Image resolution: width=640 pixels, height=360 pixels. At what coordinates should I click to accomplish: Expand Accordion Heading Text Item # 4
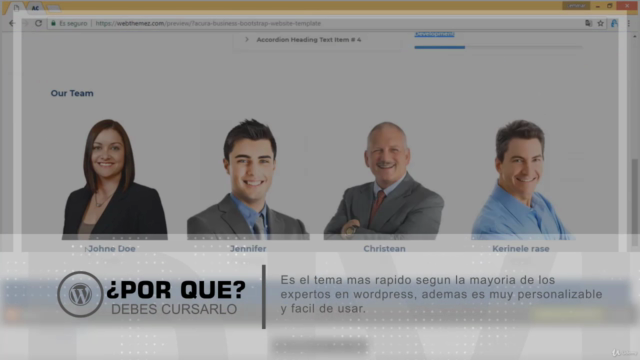(x=247, y=40)
